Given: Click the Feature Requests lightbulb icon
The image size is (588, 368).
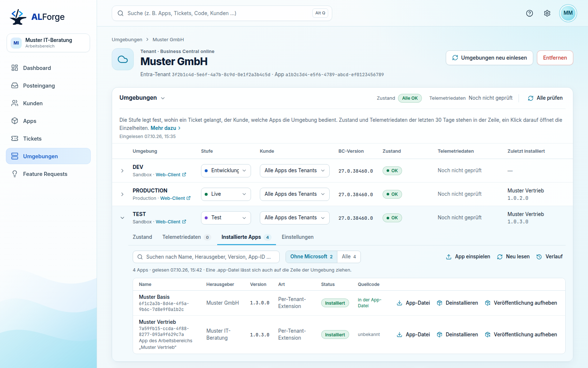Looking at the screenshot, I should click(15, 174).
